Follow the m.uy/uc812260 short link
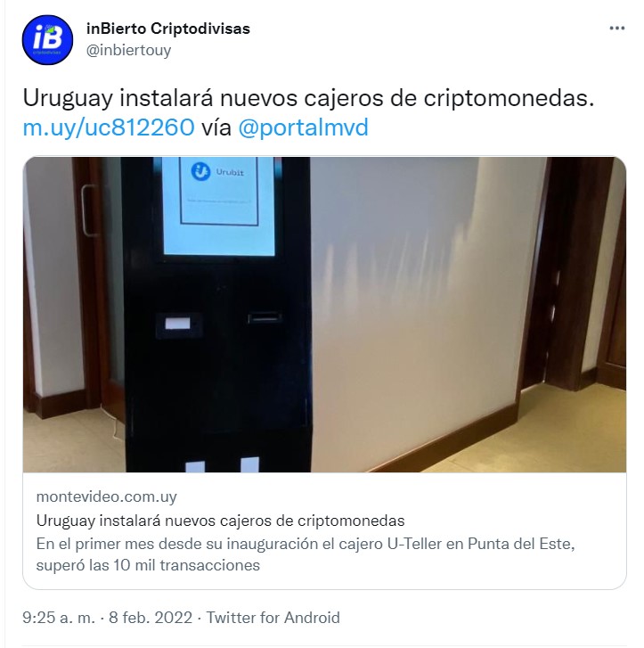 tap(109, 127)
